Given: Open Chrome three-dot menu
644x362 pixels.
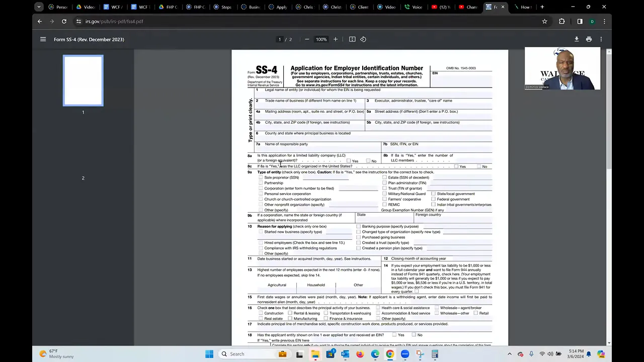Looking at the screenshot, I should [604, 21].
